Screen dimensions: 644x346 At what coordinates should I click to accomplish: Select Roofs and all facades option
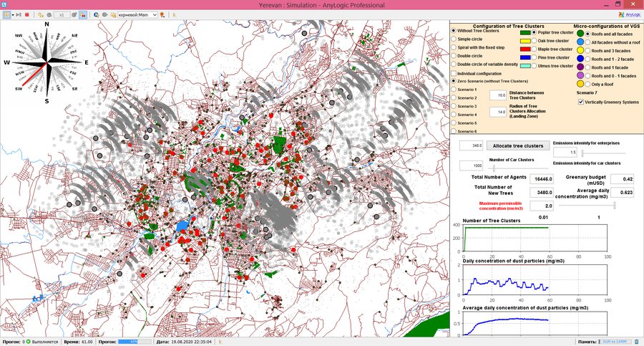coord(587,34)
